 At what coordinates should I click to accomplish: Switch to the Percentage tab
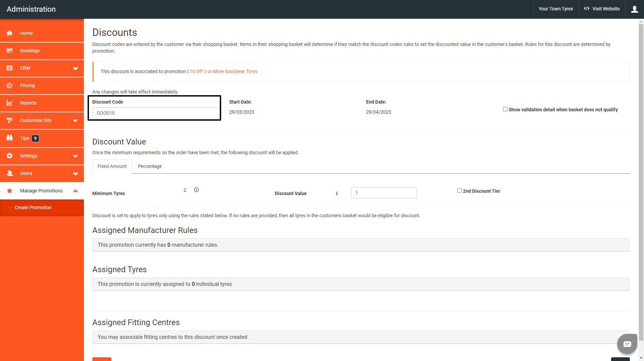(150, 166)
